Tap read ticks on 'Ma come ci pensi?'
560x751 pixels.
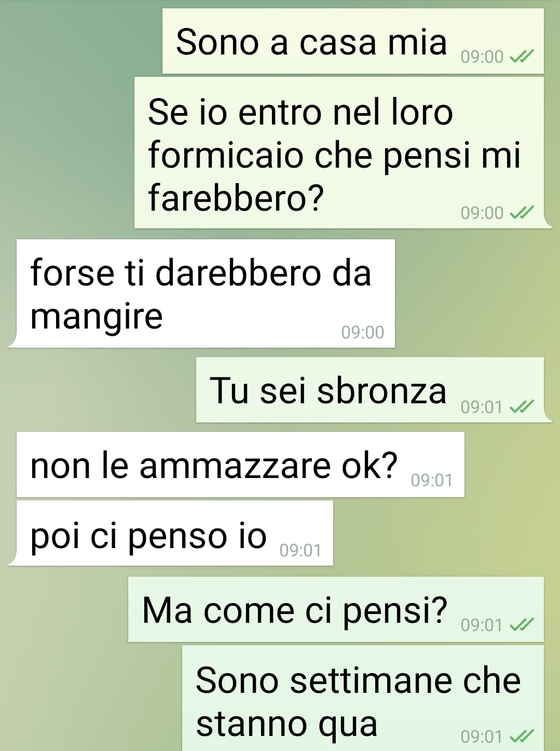tap(522, 625)
